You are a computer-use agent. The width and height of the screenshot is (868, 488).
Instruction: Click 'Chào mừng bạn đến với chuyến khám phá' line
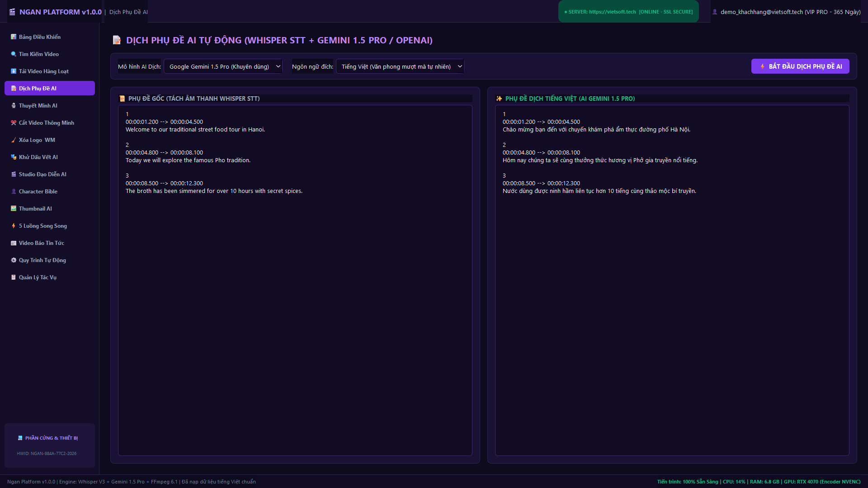[x=596, y=130]
